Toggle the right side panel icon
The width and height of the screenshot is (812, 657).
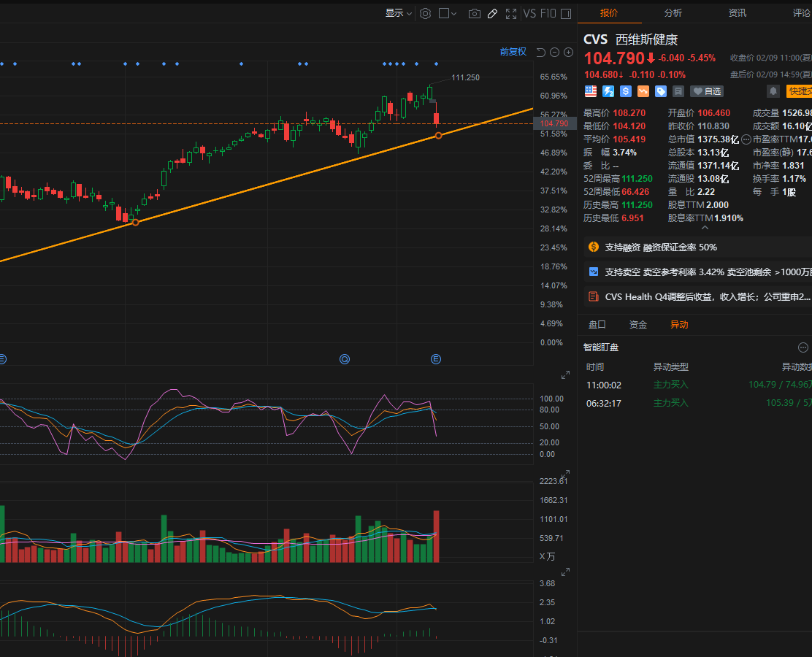(x=566, y=13)
